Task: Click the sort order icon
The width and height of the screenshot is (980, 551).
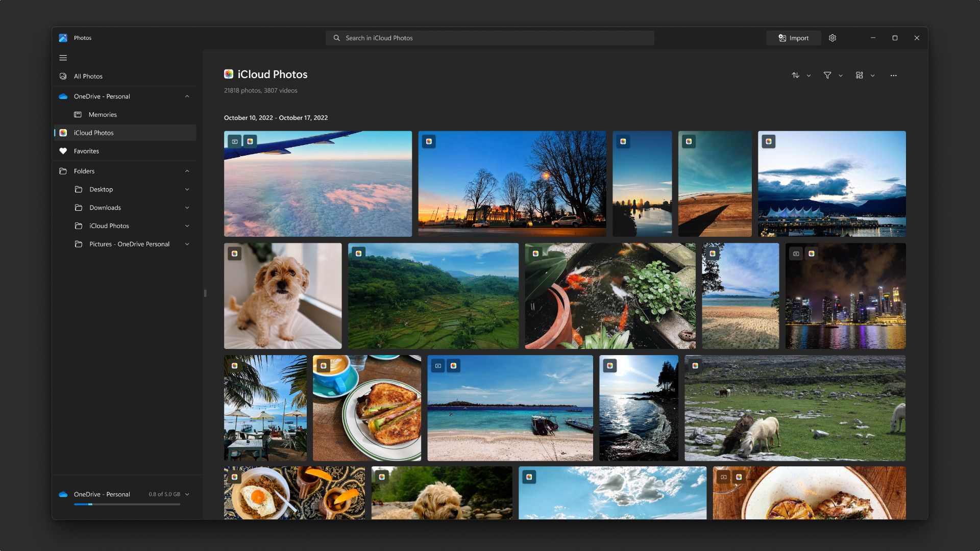Action: [x=796, y=74]
